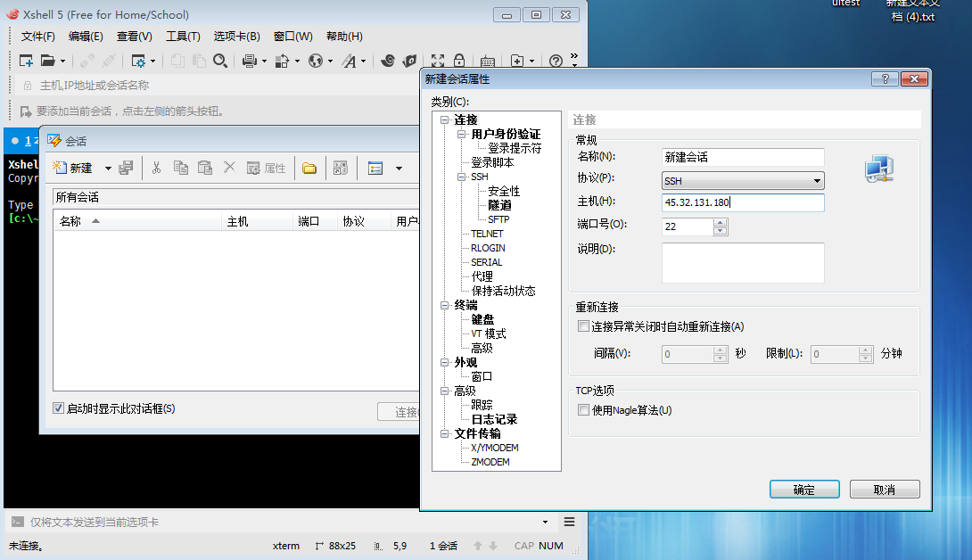Open the 选项卡(B) menu

237,37
